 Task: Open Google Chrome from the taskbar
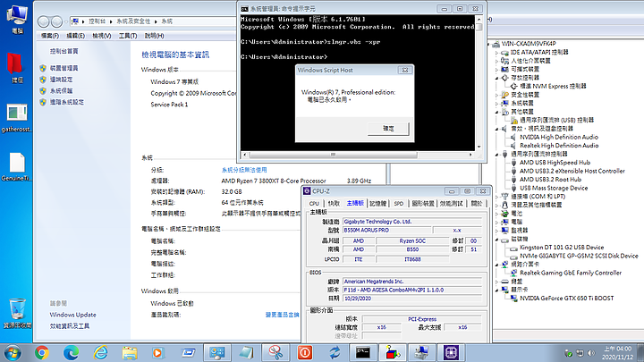tap(42, 352)
